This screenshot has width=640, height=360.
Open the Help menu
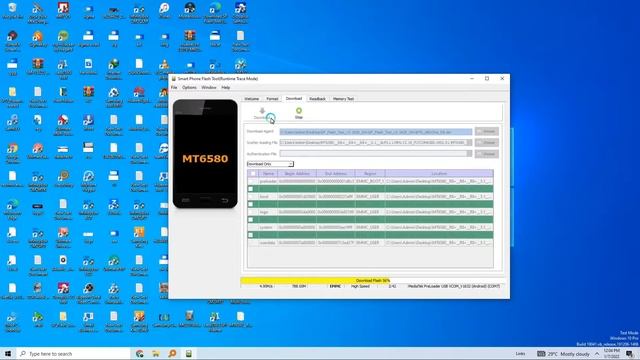click(226, 87)
